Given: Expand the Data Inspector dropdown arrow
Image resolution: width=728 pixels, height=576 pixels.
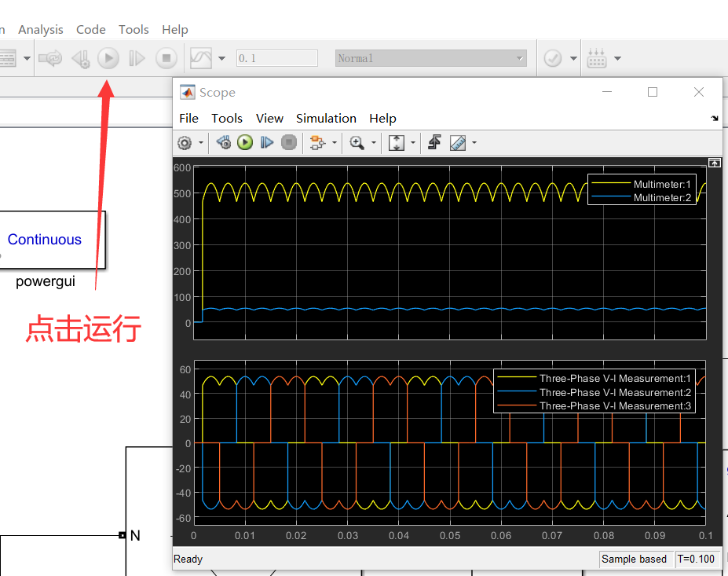Looking at the screenshot, I should click(222, 58).
